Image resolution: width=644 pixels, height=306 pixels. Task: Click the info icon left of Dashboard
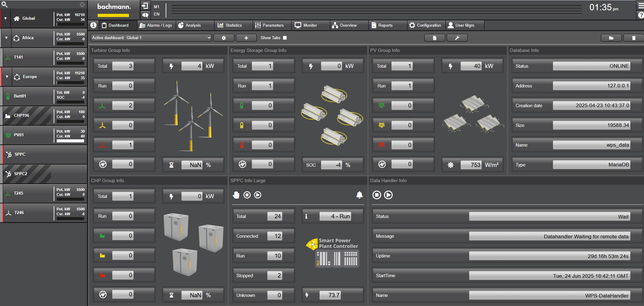[x=93, y=25]
